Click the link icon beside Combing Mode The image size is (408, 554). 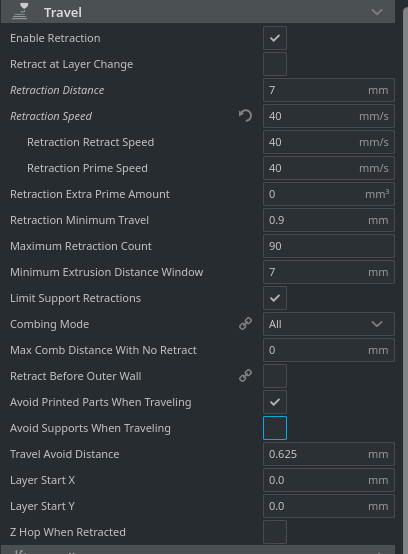[x=245, y=324]
